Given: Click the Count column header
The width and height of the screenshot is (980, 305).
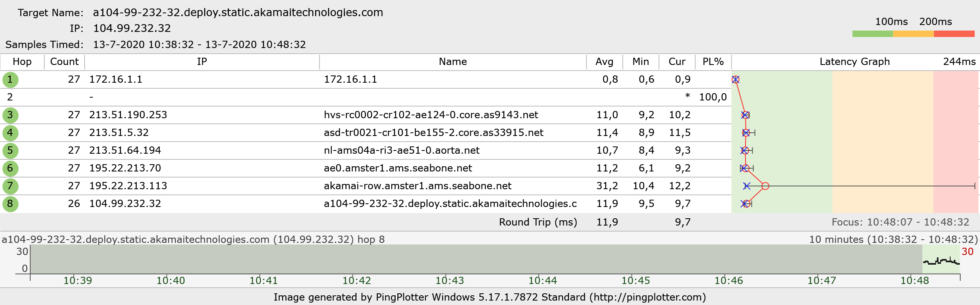Looking at the screenshot, I should (x=64, y=62).
